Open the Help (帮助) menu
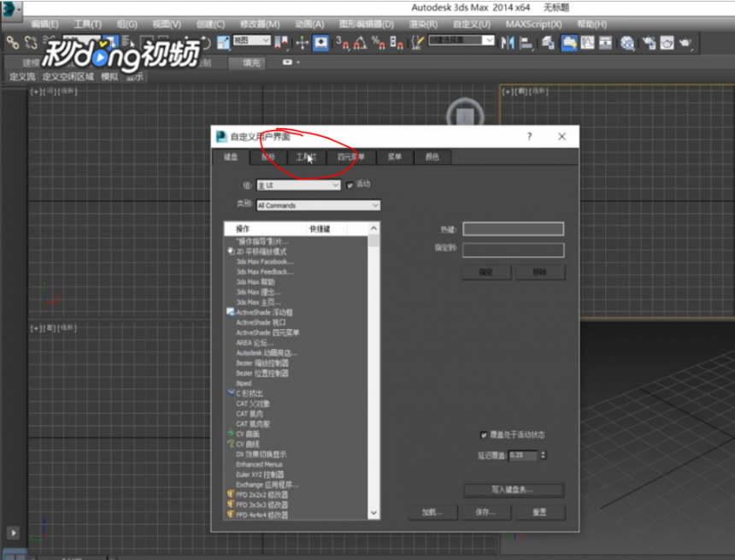Screen dimensions: 735x560 click(x=591, y=25)
